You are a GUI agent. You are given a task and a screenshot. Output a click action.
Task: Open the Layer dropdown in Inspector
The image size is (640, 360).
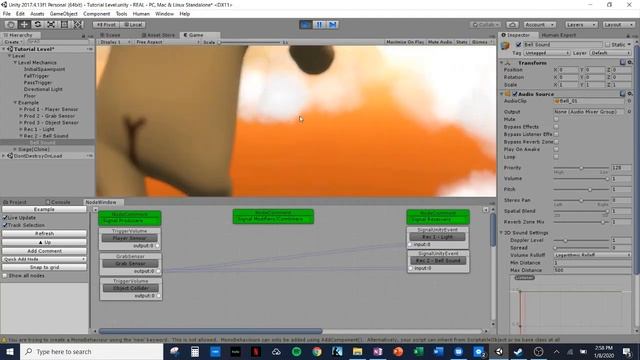point(611,53)
